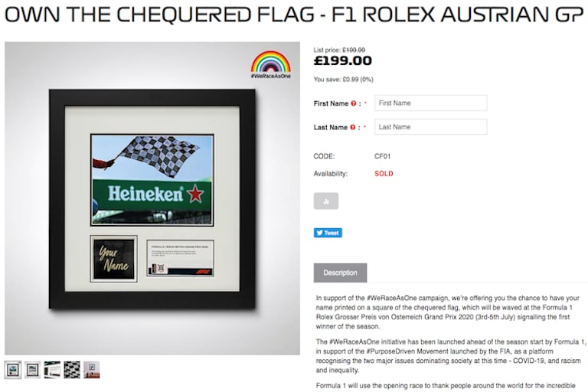Click the greyed-out add to cart icon button
Screen dimensions: 588x392
point(326,201)
